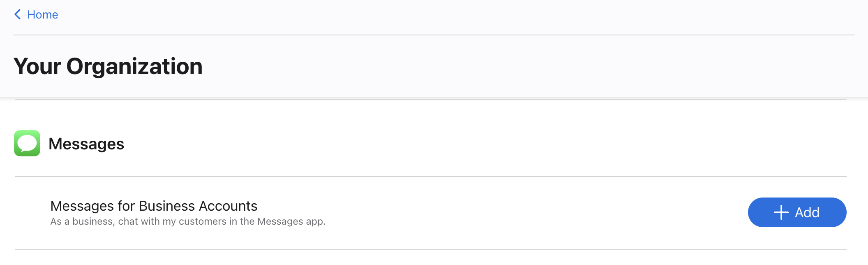Screen dimensions: 868x265
Task: Open Messages for Business Accounts row title
Action: pos(154,206)
